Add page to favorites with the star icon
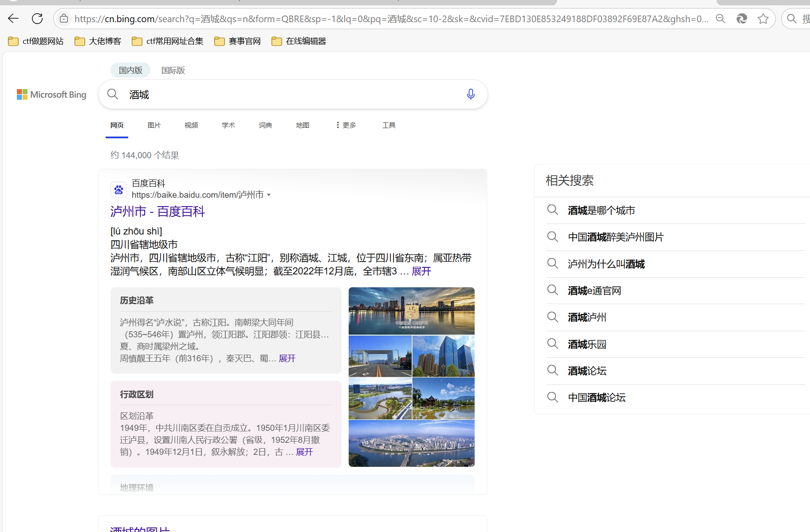This screenshot has width=810, height=532. coord(763,19)
